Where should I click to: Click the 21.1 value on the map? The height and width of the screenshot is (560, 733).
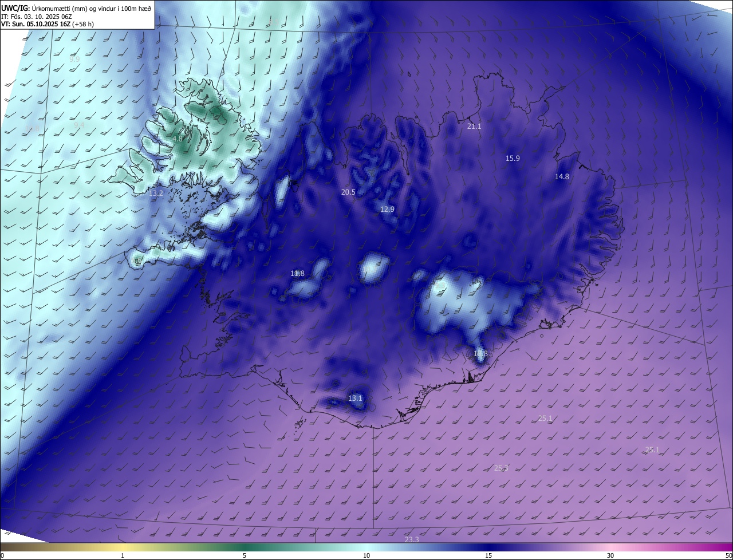[474, 126]
